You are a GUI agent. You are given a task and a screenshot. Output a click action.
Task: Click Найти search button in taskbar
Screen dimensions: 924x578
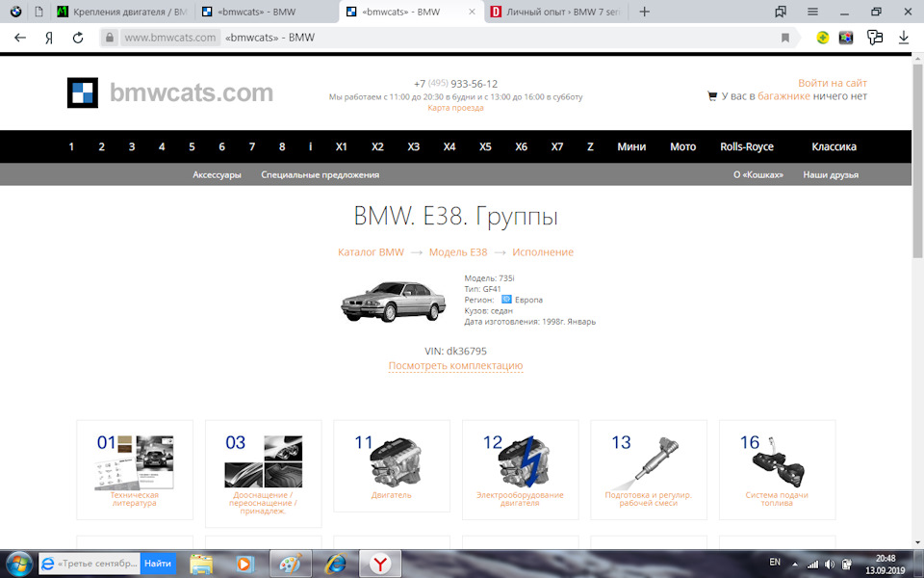click(158, 564)
